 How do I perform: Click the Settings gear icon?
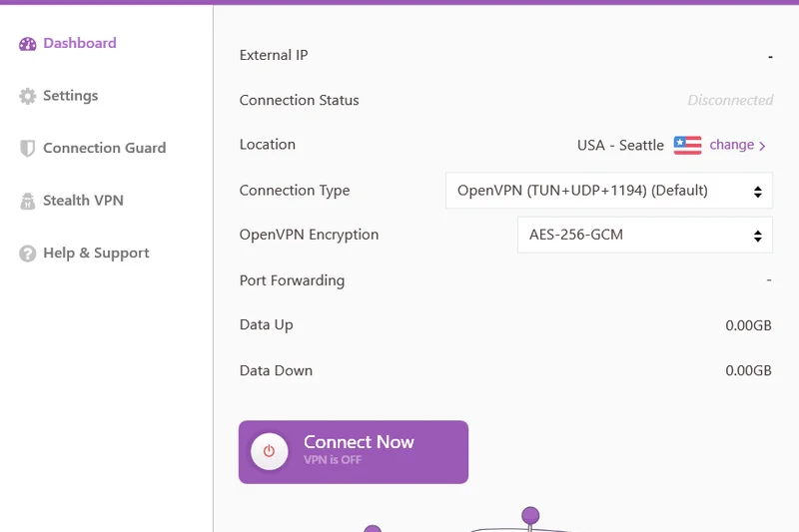click(28, 96)
